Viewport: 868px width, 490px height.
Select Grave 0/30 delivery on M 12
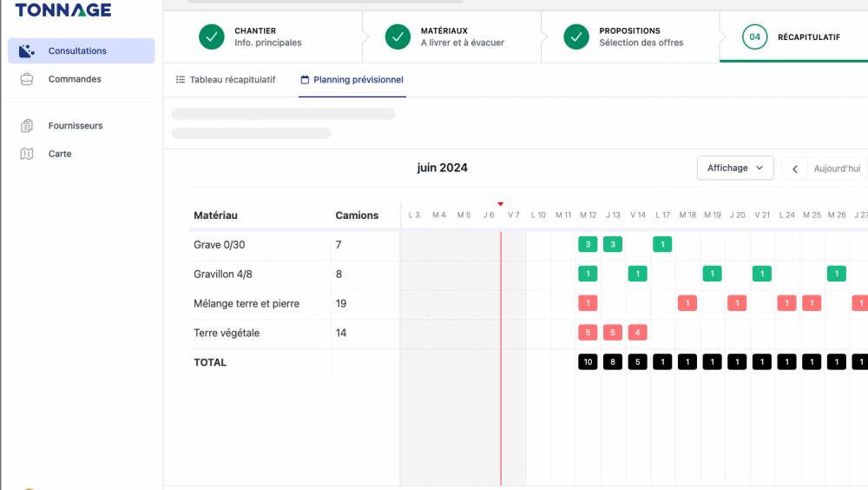[588, 245]
